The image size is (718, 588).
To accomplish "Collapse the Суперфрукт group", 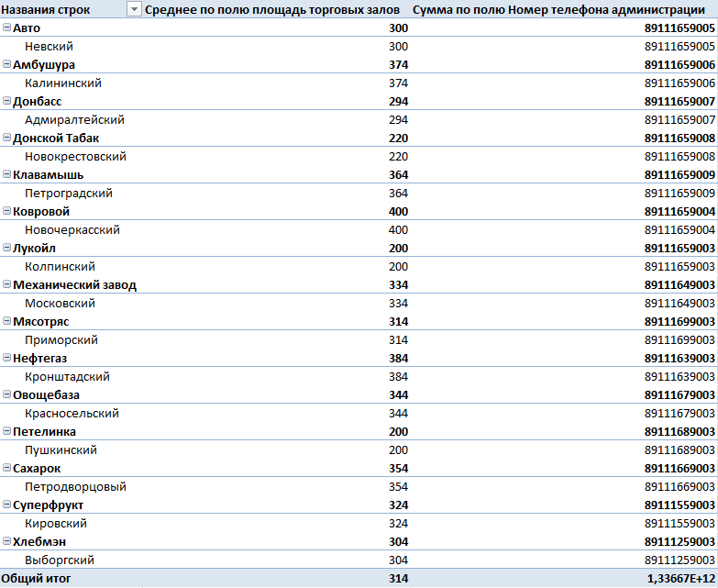I will (x=6, y=505).
